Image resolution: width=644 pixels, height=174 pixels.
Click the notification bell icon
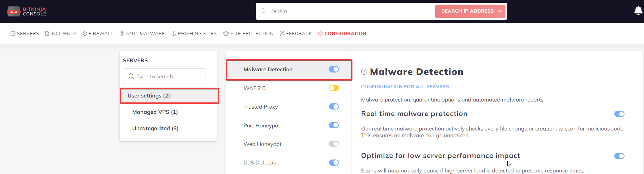[638, 11]
